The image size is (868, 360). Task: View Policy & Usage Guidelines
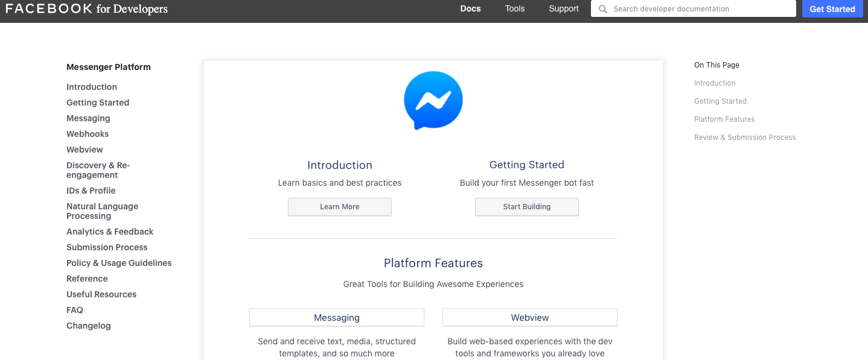point(119,263)
